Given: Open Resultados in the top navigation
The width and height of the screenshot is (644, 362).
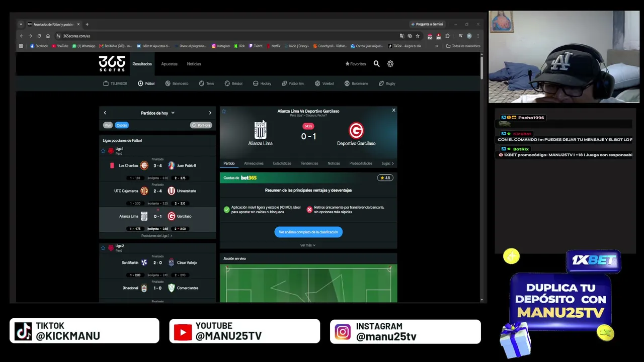Looking at the screenshot, I should (x=142, y=64).
